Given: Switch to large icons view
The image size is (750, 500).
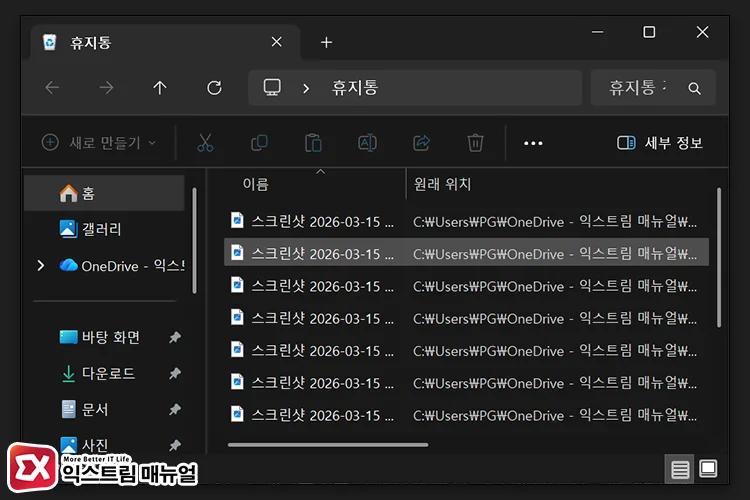Looking at the screenshot, I should point(708,468).
